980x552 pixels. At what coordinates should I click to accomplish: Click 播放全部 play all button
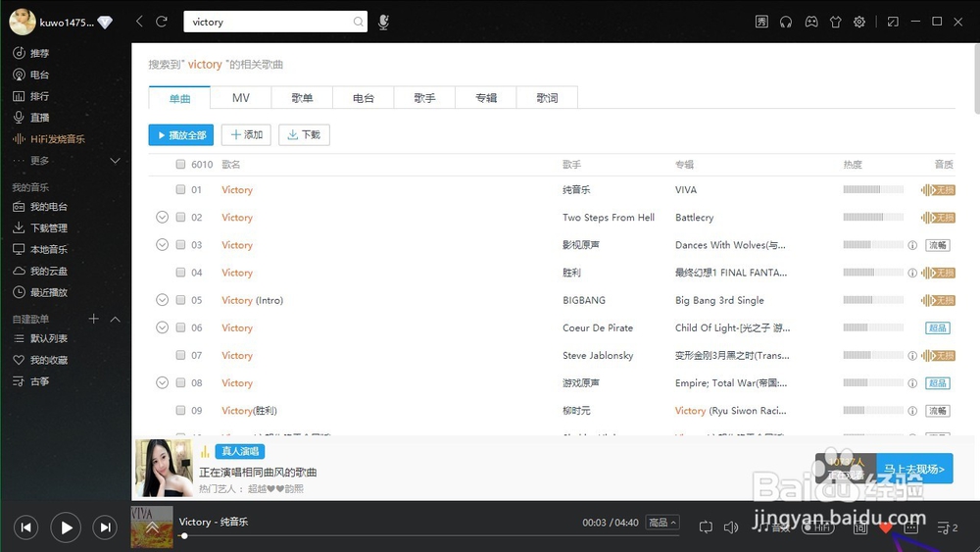coord(181,134)
